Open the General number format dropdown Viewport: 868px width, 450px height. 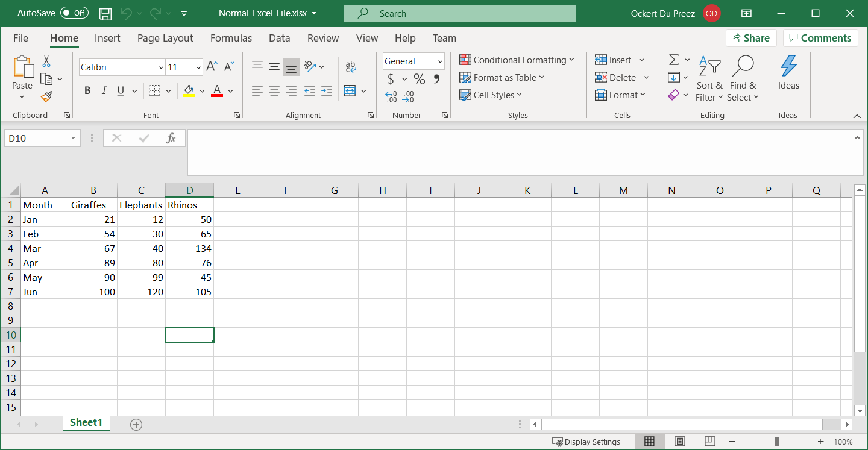441,61
